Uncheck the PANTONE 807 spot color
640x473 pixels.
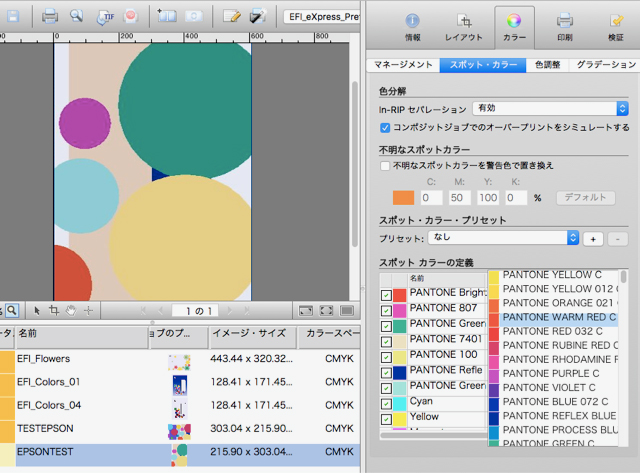(386, 309)
